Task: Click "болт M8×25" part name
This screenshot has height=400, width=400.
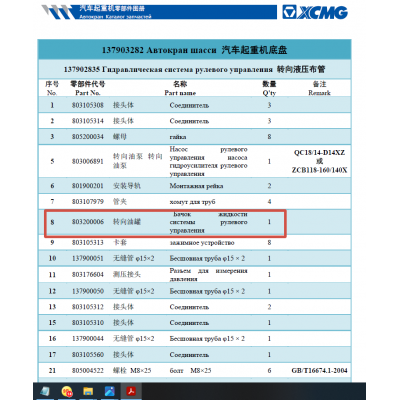Action: pos(190,371)
